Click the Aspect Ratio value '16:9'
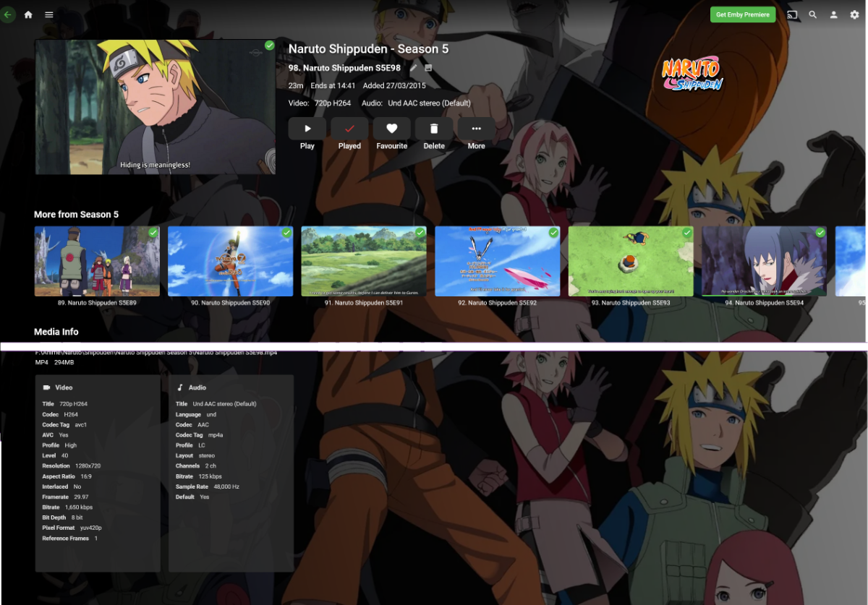The height and width of the screenshot is (605, 868). [86, 477]
